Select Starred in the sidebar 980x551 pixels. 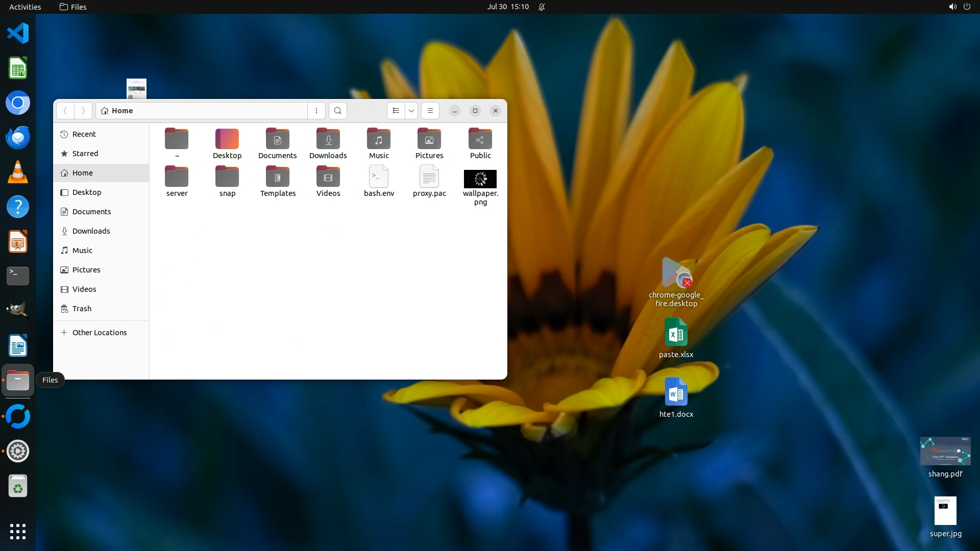coord(85,154)
